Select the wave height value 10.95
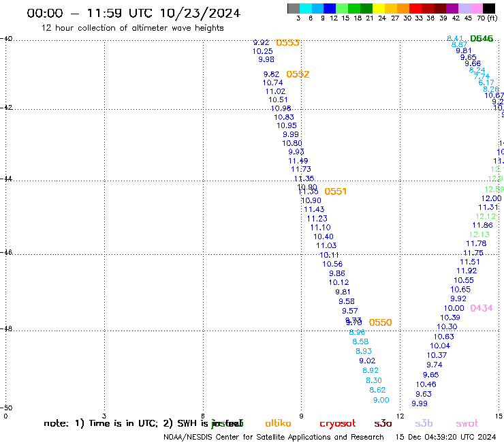Image resolution: width=504 pixels, height=443 pixels. pos(287,126)
